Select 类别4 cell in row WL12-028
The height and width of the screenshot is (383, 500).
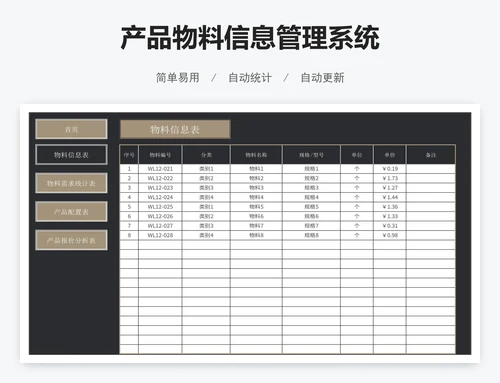206,235
